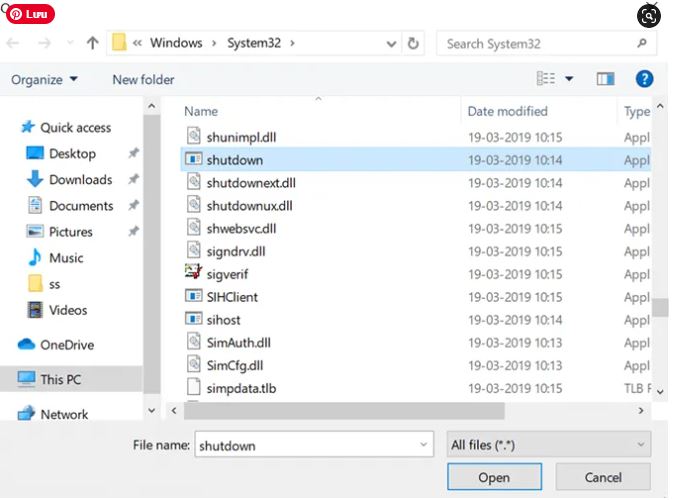The width and height of the screenshot is (676, 500).
Task: Expand the File name history dropdown arrow
Action: [423, 445]
